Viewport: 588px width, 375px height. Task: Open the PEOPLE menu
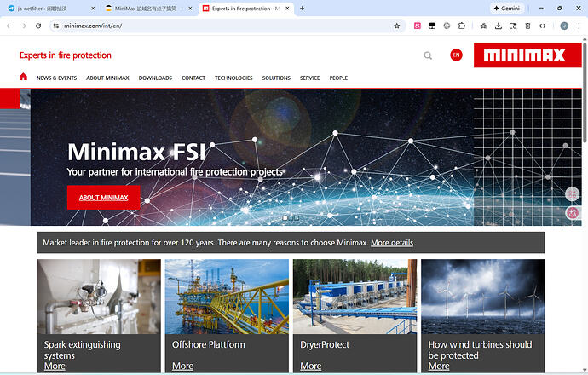click(338, 78)
